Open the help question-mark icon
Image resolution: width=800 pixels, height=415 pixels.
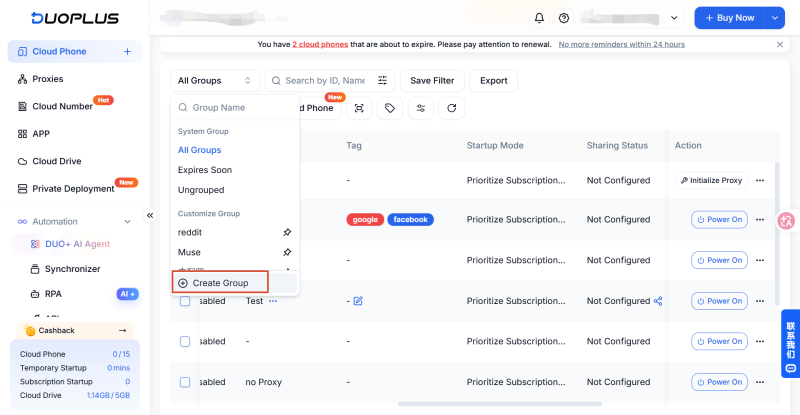point(564,18)
